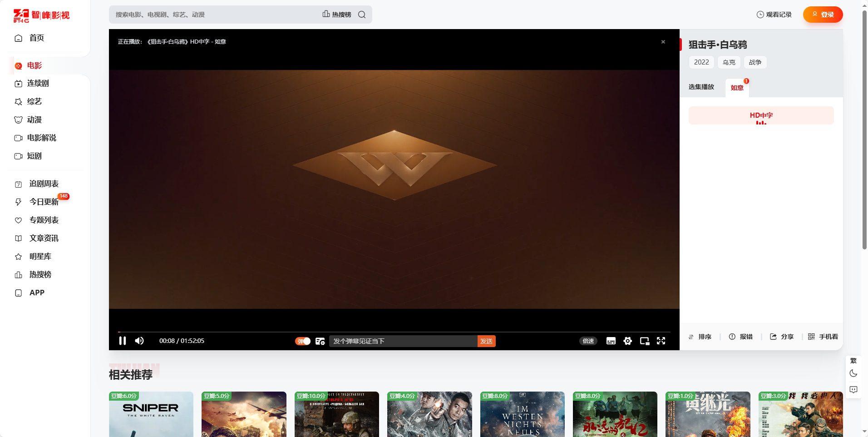868x437 pixels.
Task: Enter fullscreen mode in the player
Action: pos(661,341)
